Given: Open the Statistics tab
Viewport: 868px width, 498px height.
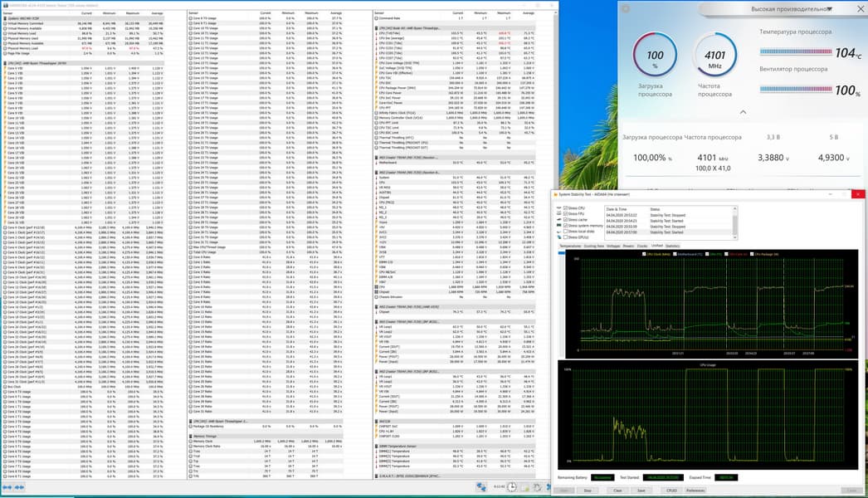Looking at the screenshot, I should click(x=672, y=246).
